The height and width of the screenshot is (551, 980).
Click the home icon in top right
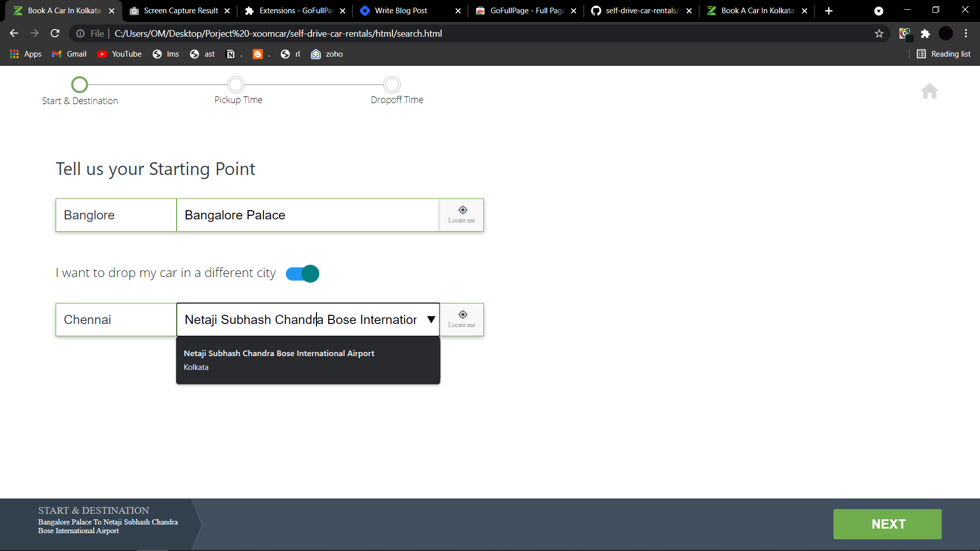929,90
